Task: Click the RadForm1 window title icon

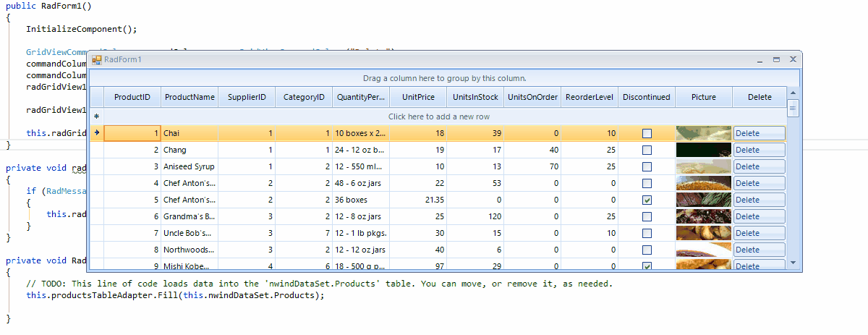Action: coord(96,59)
